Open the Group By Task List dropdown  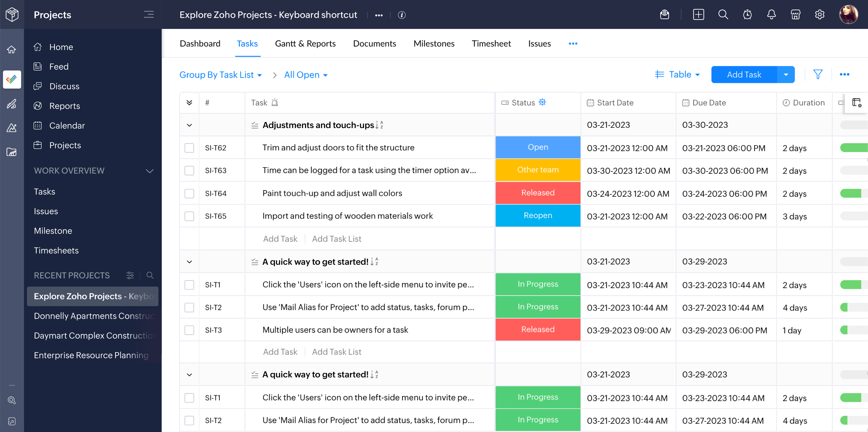click(x=220, y=75)
